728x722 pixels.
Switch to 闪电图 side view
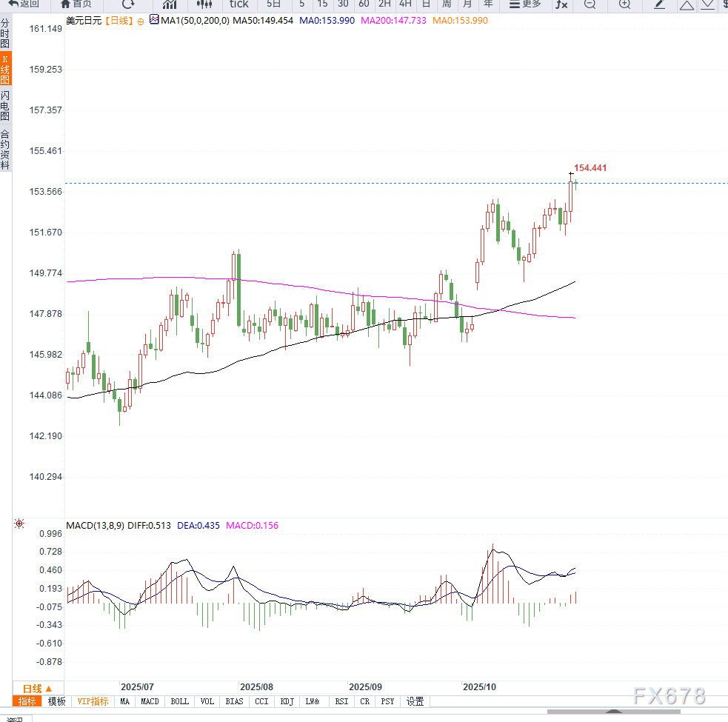pos(5,106)
